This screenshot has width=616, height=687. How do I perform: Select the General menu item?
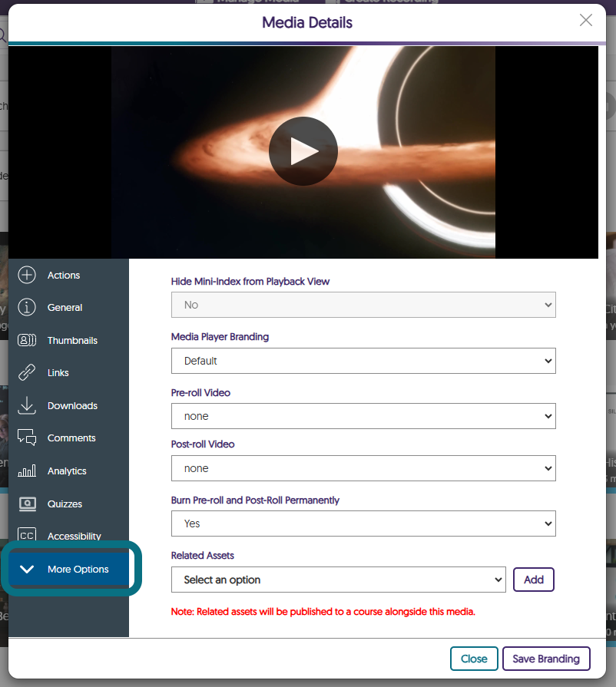pos(69,308)
